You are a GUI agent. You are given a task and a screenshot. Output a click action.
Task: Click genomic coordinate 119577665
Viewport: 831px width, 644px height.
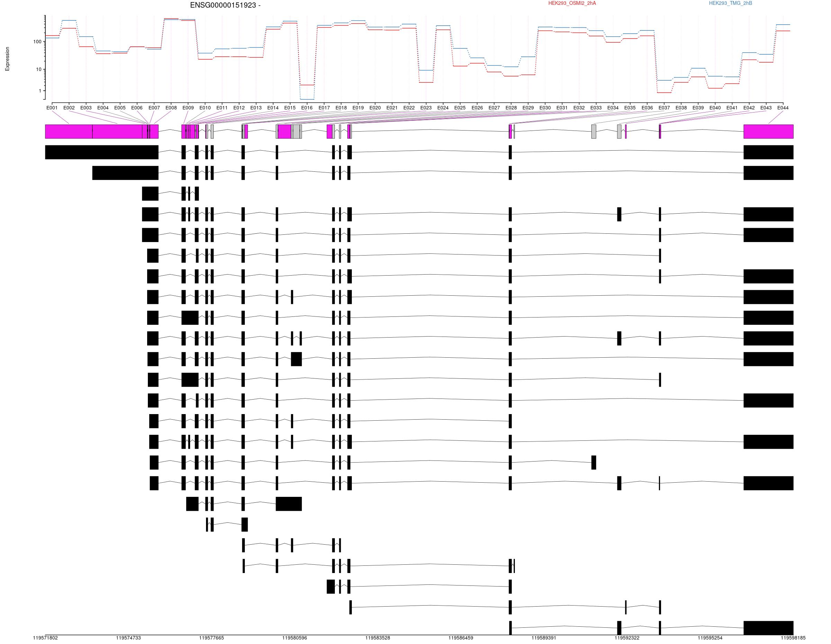212,638
